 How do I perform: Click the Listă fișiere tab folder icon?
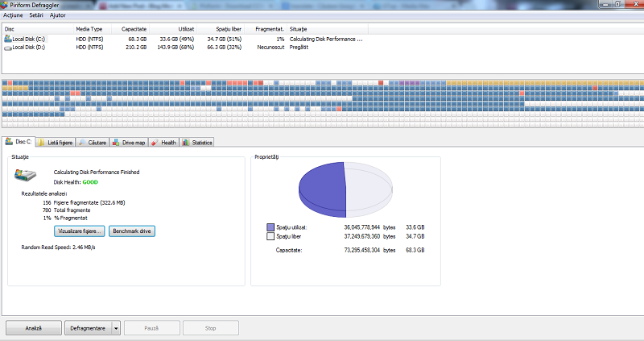(x=41, y=143)
